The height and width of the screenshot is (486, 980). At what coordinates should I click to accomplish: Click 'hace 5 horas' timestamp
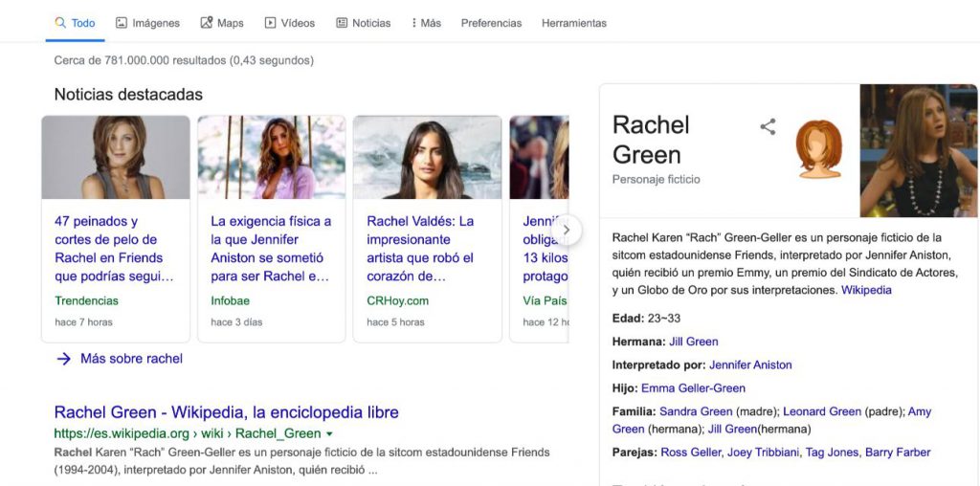pyautogui.click(x=395, y=322)
